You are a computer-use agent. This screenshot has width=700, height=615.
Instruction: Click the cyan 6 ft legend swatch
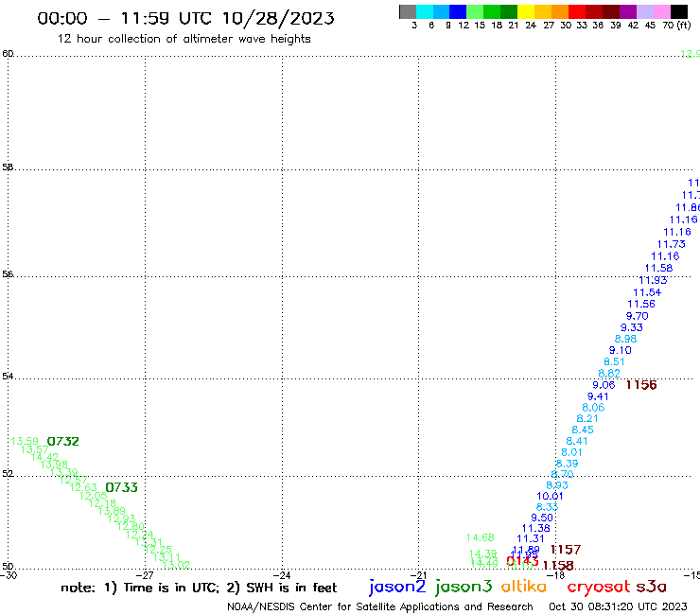click(425, 11)
